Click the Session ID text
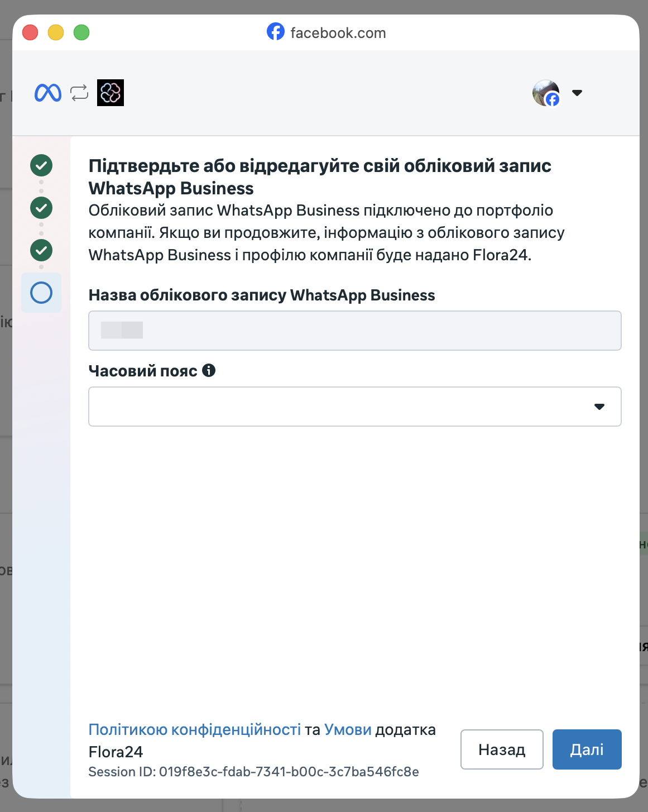Viewport: 648px width, 812px height. click(x=254, y=772)
